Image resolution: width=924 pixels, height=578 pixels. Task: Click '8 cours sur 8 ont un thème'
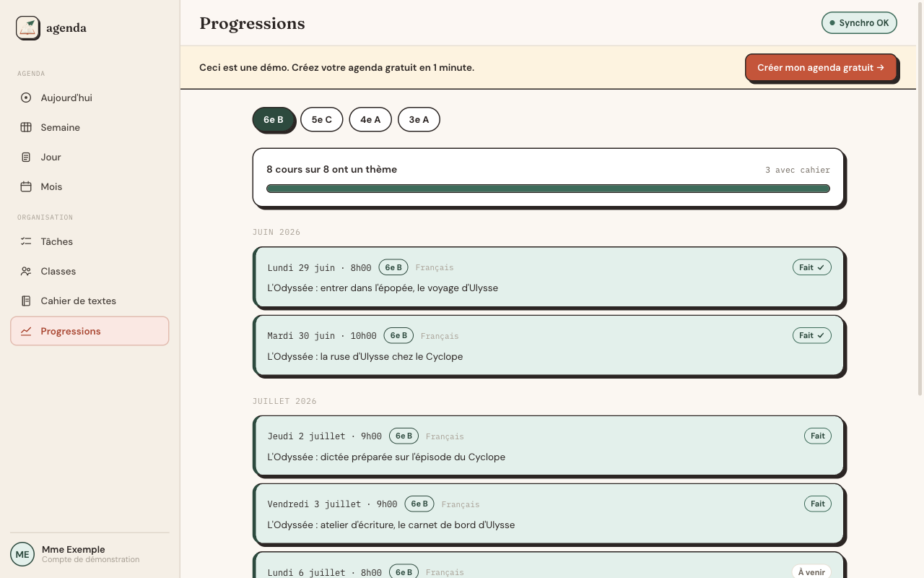pos(331,169)
